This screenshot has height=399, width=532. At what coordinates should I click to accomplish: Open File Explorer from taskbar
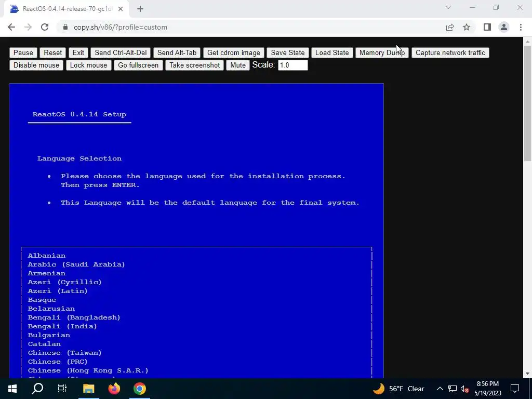(x=88, y=389)
